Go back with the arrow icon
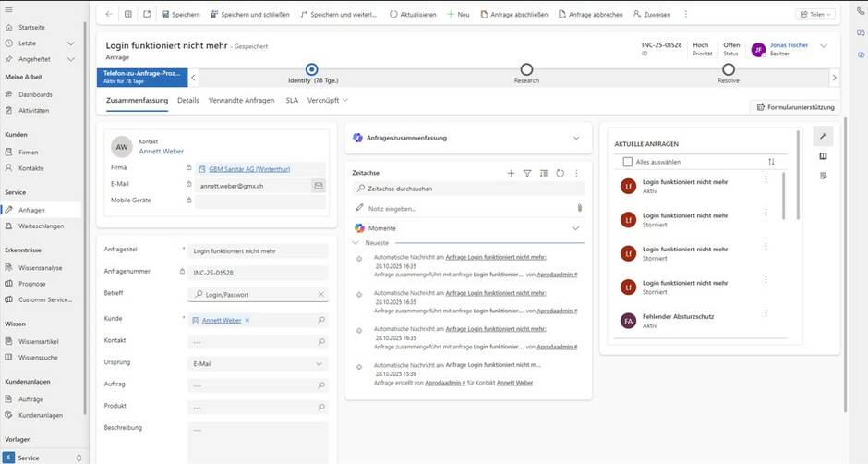 [109, 15]
